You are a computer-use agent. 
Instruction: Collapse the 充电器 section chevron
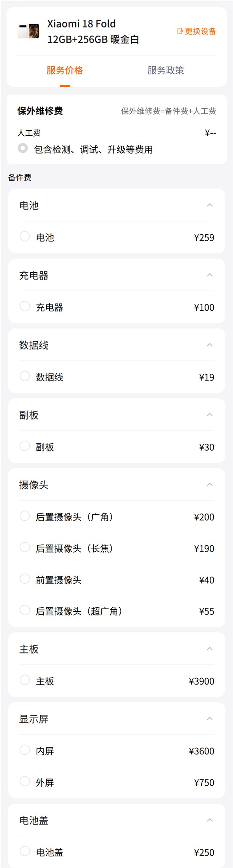tap(210, 275)
